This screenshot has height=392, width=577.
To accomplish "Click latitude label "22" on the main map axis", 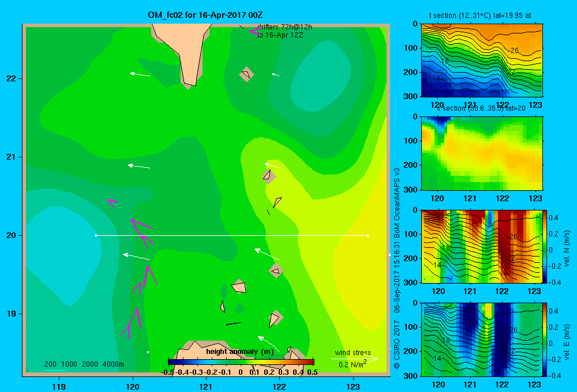I will (x=11, y=79).
